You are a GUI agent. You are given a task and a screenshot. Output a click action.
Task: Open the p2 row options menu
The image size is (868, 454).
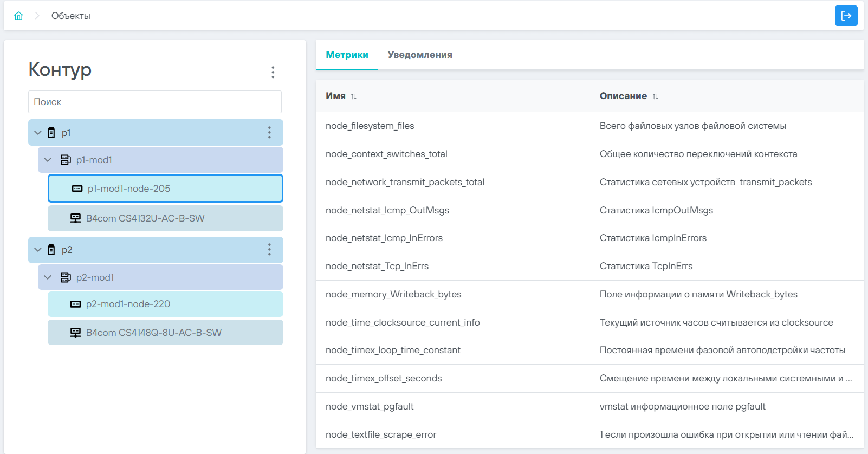point(269,250)
